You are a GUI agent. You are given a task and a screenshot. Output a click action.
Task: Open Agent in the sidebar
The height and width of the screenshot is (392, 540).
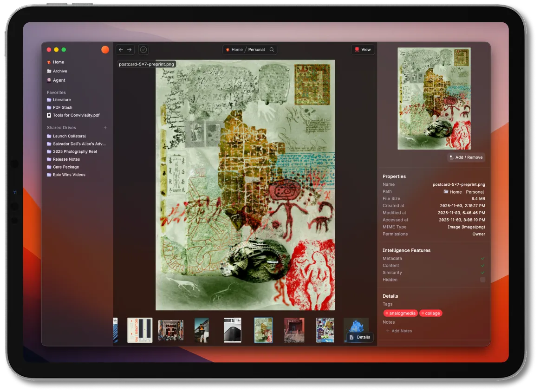click(x=59, y=80)
